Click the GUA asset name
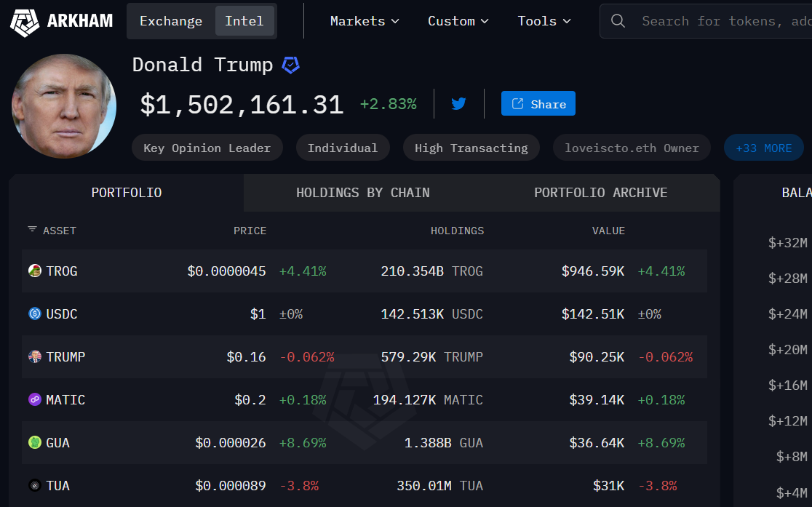Viewport: 812px width, 507px height. pyautogui.click(x=58, y=443)
